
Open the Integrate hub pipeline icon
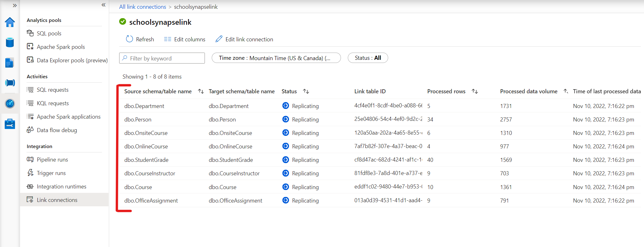pyautogui.click(x=10, y=83)
